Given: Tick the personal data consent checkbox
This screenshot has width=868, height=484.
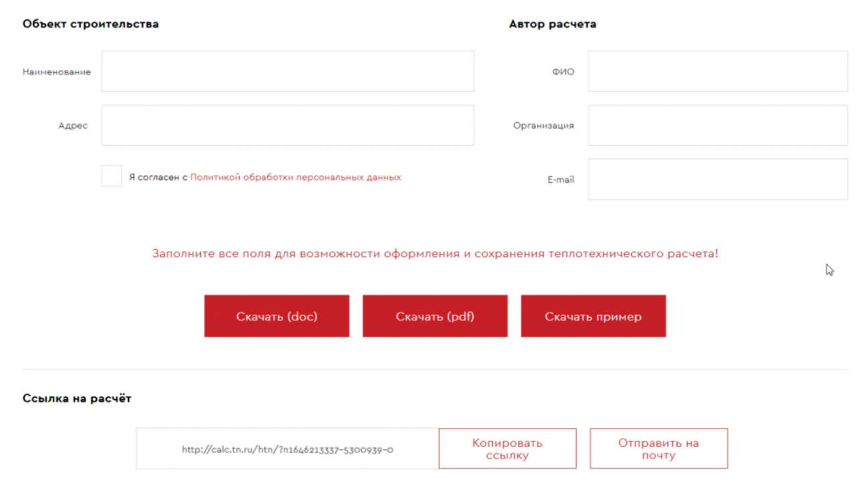Looking at the screenshot, I should pos(112,176).
